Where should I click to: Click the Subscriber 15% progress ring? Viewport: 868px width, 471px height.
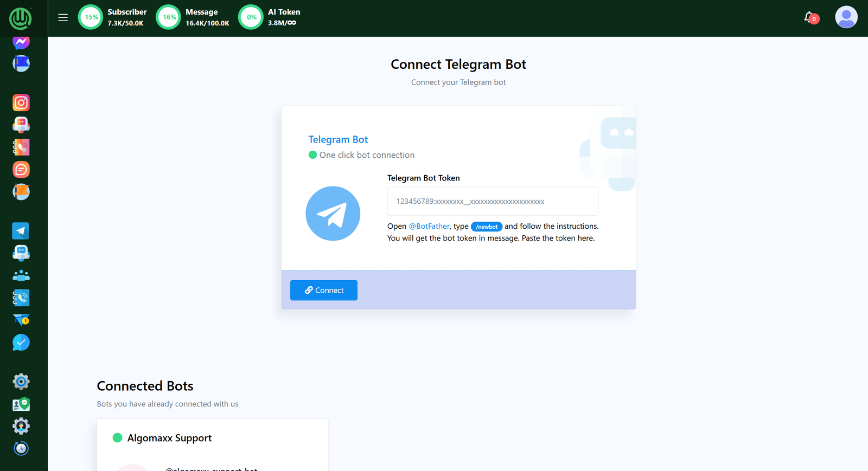[x=91, y=17]
